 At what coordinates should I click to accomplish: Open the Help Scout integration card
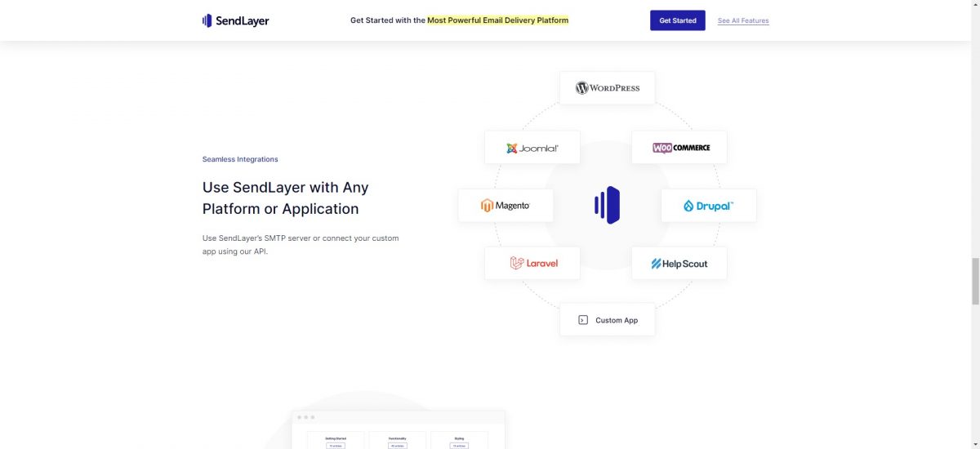tap(679, 264)
